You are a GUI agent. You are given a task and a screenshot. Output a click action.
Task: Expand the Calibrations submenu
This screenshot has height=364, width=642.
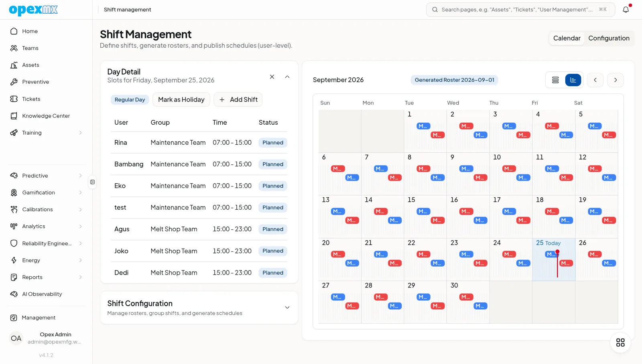click(x=80, y=209)
